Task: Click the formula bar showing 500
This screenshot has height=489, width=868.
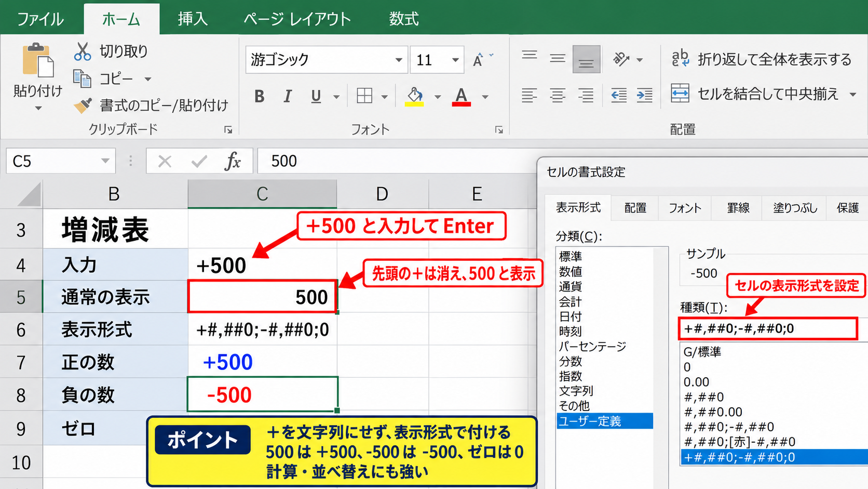Action: pyautogui.click(x=397, y=161)
